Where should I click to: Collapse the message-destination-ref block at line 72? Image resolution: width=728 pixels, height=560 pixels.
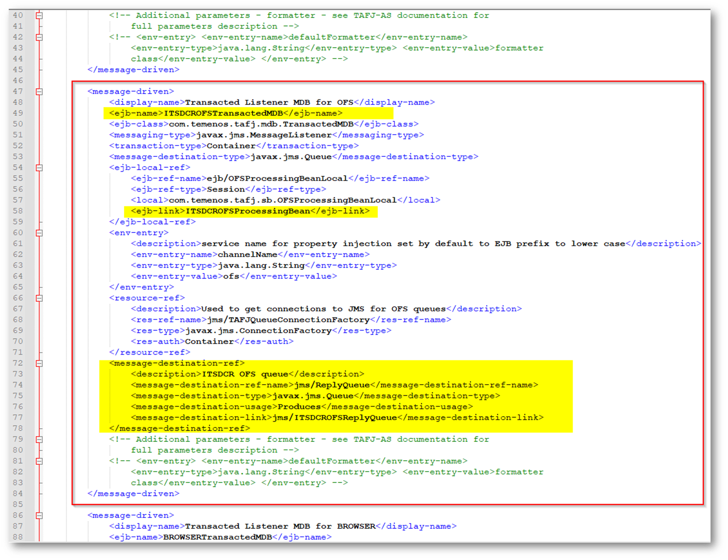(39, 363)
